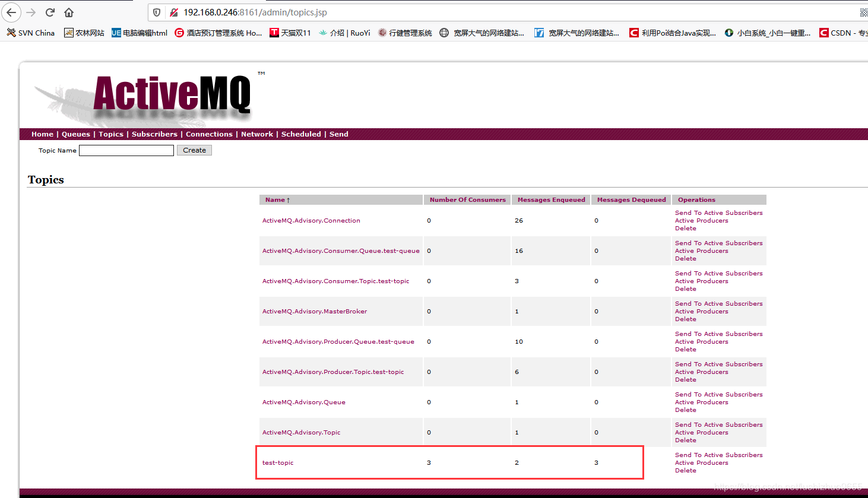Open ActiveMQ.Advisory.Producer.Topic.test-topic topic
Viewport: 868px width, 498px height.
pyautogui.click(x=333, y=372)
